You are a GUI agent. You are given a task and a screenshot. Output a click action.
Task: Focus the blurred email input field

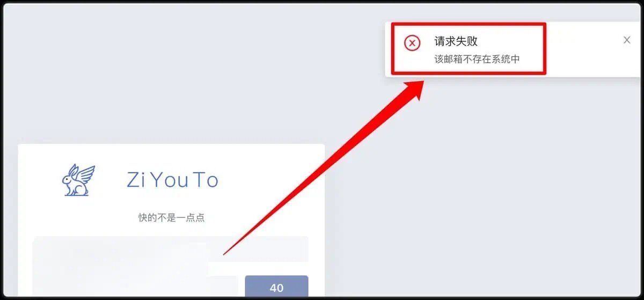pos(170,249)
